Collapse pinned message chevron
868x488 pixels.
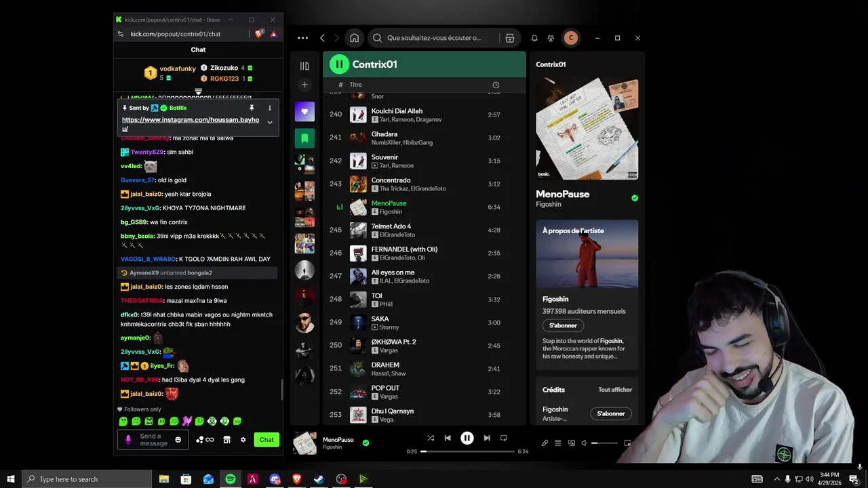pos(270,123)
